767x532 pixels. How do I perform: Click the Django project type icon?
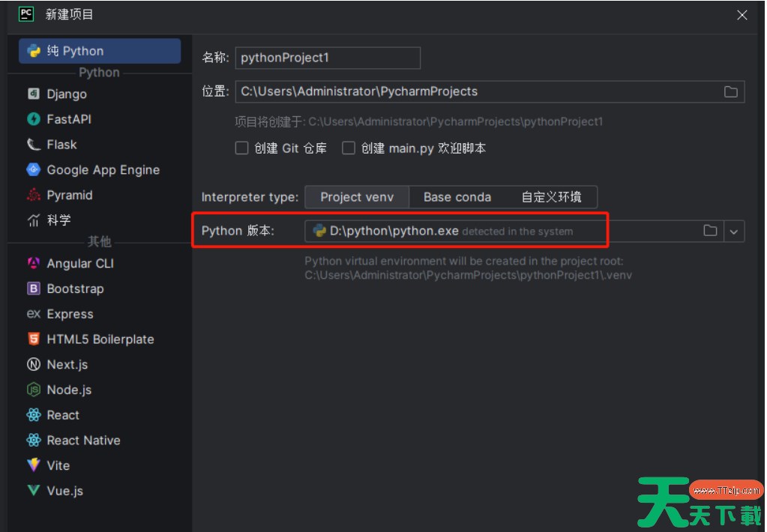[x=33, y=94]
